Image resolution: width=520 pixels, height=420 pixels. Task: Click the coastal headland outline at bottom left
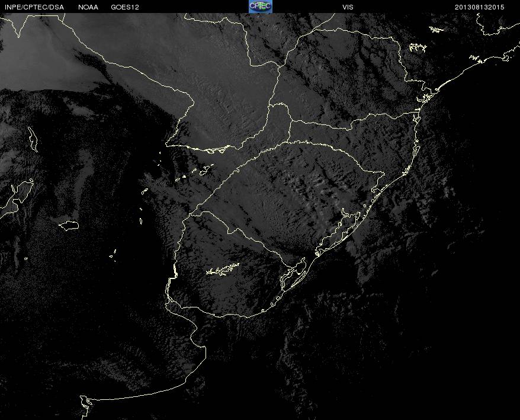[86, 403]
